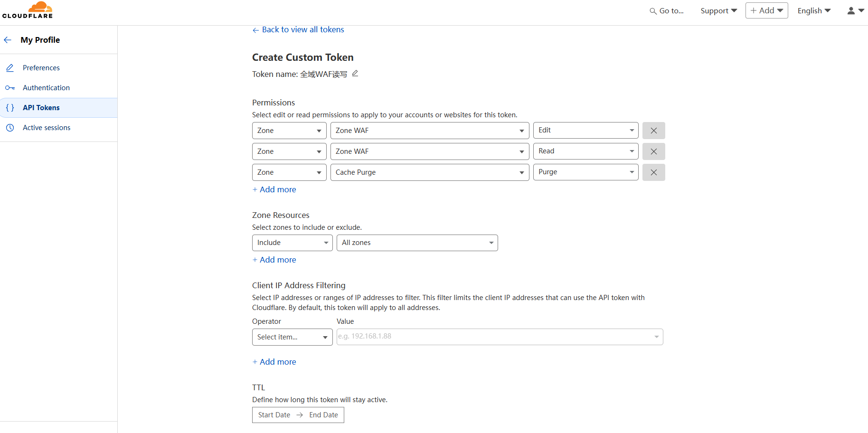Click the Start Date TTL field
868x433 pixels.
[x=274, y=415]
